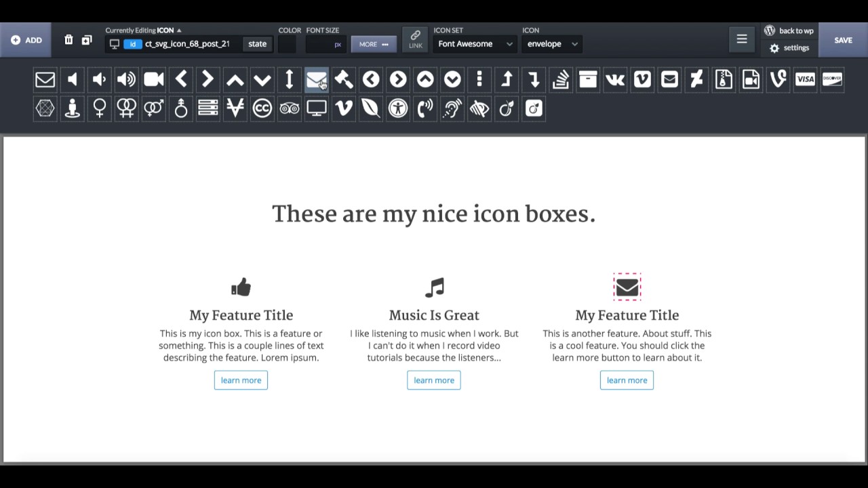Choose the universal access icon
The width and height of the screenshot is (868, 488).
(x=397, y=108)
